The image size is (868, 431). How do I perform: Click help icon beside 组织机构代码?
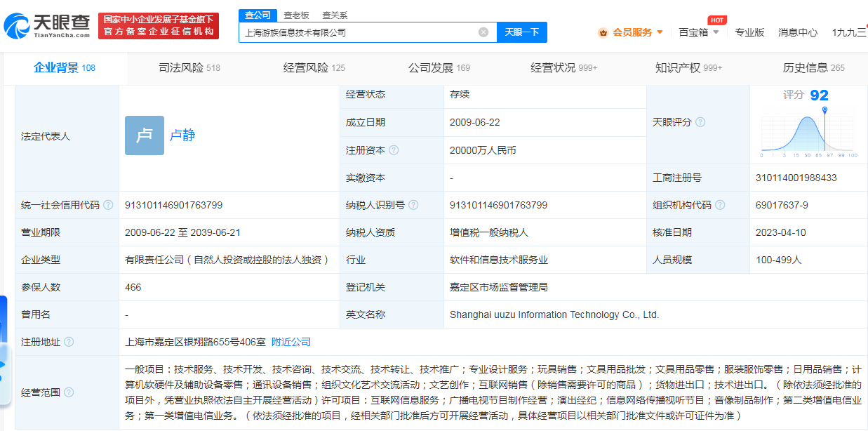point(720,205)
